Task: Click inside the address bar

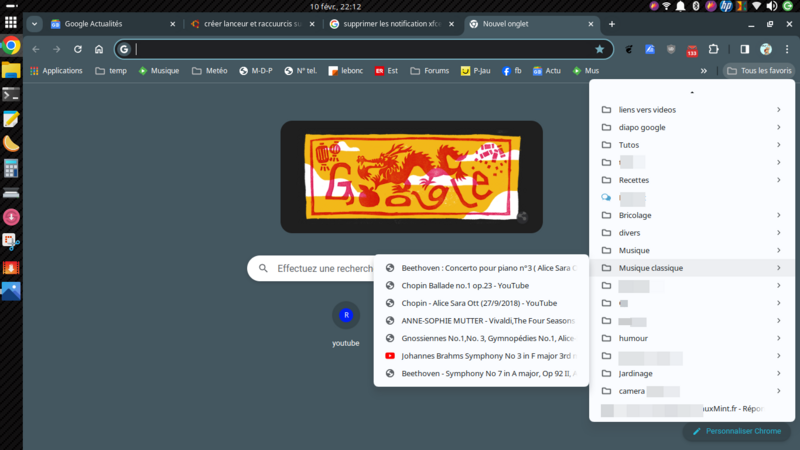Action: 363,49
